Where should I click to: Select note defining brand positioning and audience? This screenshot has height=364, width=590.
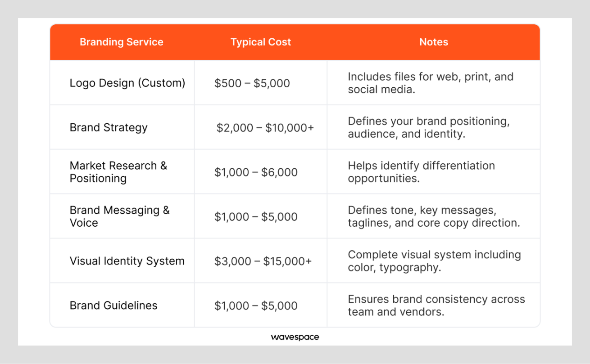429,127
